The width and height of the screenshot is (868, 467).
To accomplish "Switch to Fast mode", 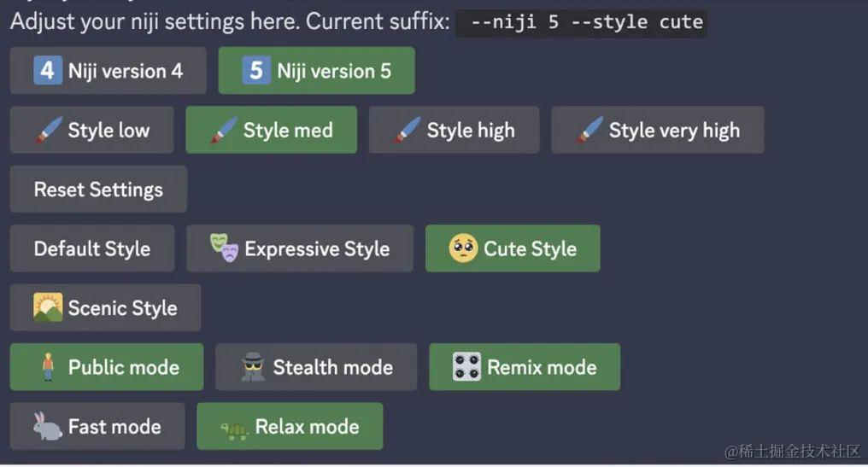I will coord(97,426).
